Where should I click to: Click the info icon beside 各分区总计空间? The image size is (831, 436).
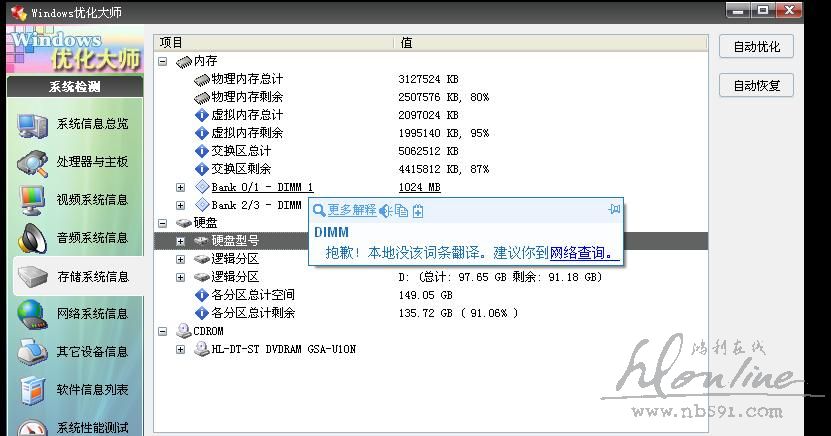pyautogui.click(x=201, y=295)
